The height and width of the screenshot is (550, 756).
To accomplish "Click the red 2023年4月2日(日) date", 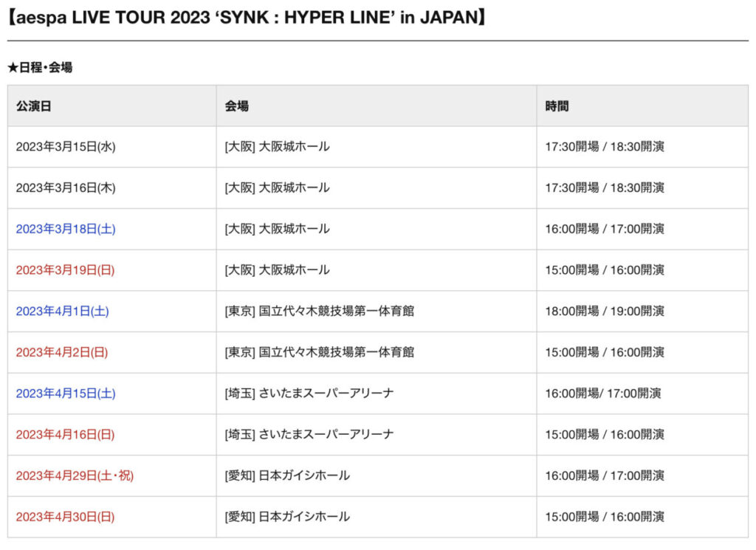I will pos(62,352).
